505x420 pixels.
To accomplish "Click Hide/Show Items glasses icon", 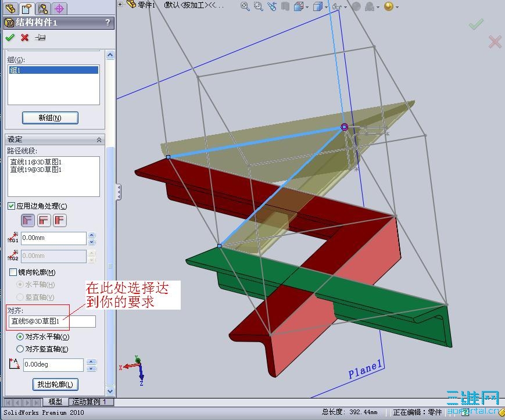I will [x=337, y=6].
